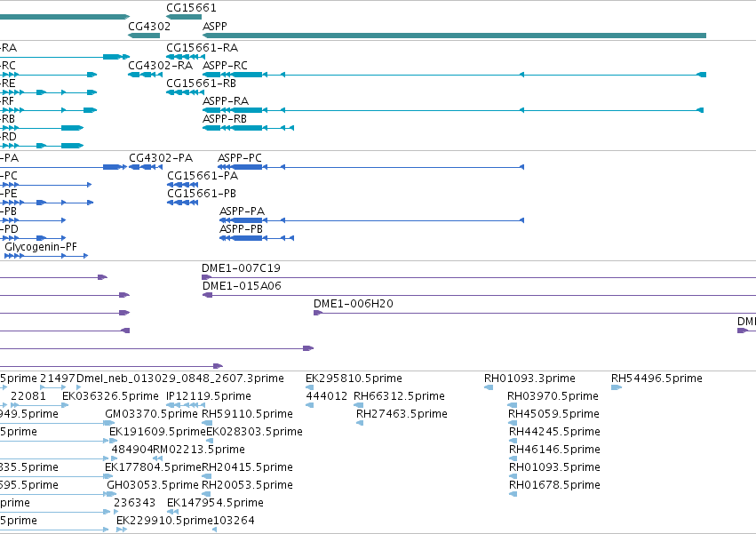
Task: Select EST EK147954.5prime
Action: click(x=216, y=503)
